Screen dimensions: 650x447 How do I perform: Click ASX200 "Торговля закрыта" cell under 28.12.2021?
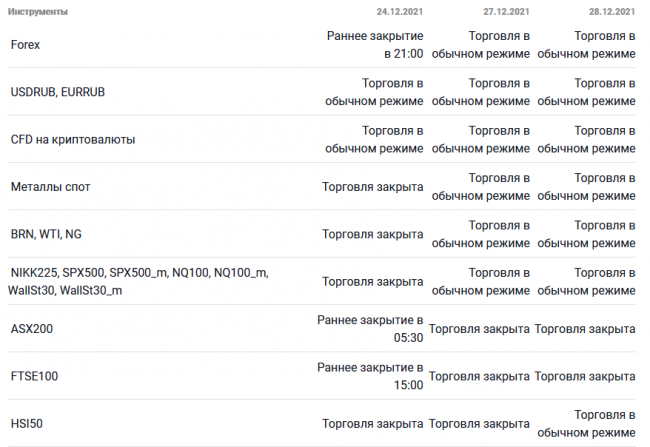(x=585, y=329)
